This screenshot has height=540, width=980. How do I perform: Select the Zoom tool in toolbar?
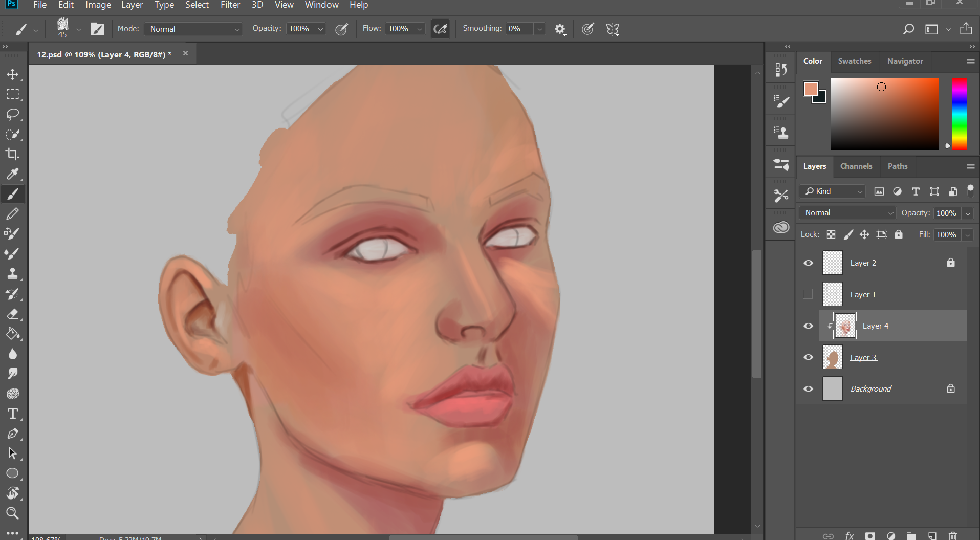tap(13, 513)
